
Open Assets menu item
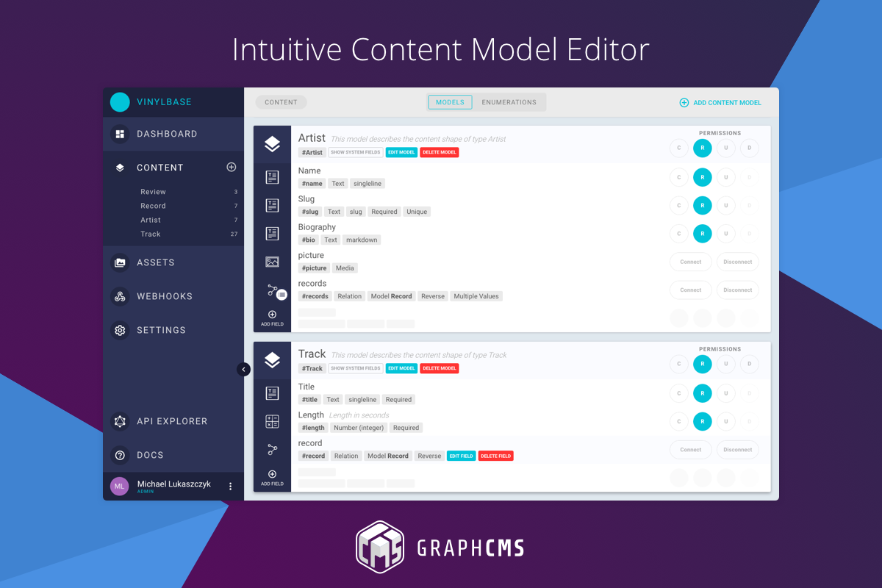[x=173, y=262]
